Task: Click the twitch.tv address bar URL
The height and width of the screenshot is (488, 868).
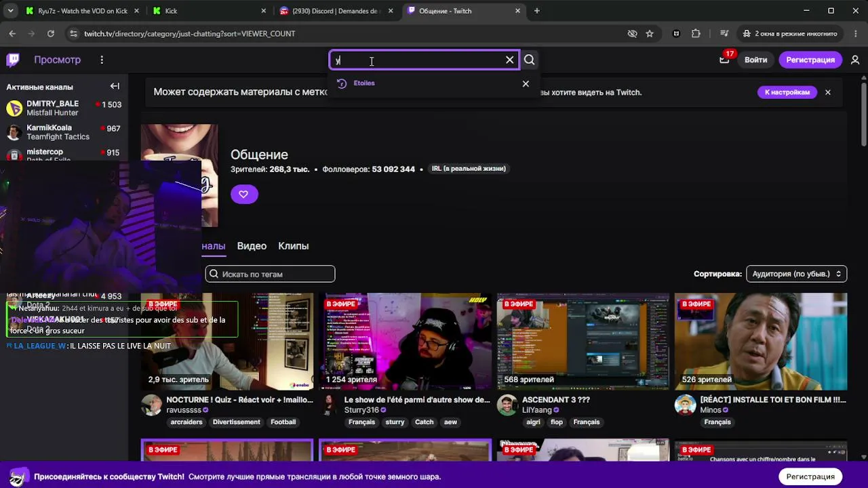Action: [190, 33]
